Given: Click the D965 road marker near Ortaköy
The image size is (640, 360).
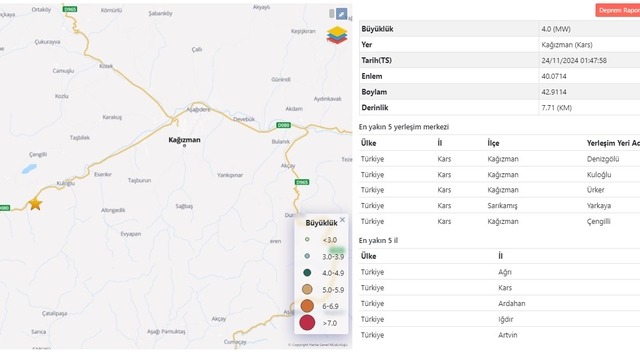Looking at the screenshot, I should [x=71, y=9].
